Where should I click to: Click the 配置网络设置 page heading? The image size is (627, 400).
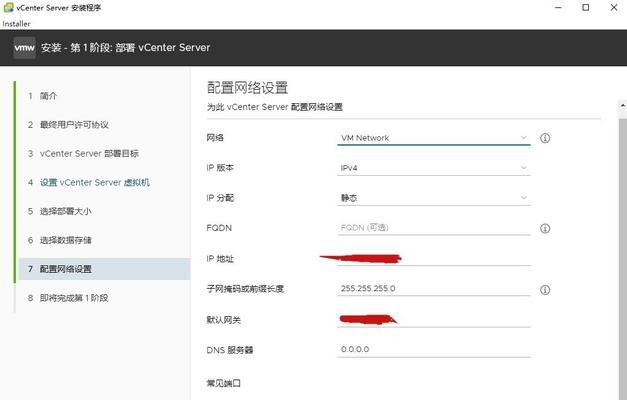tap(248, 88)
